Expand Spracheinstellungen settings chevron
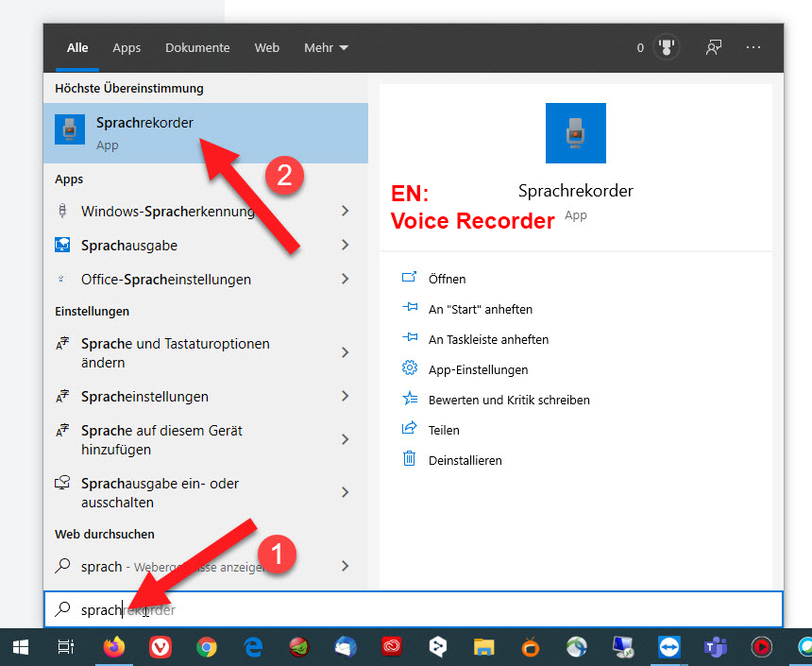This screenshot has height=666, width=812. [x=345, y=397]
